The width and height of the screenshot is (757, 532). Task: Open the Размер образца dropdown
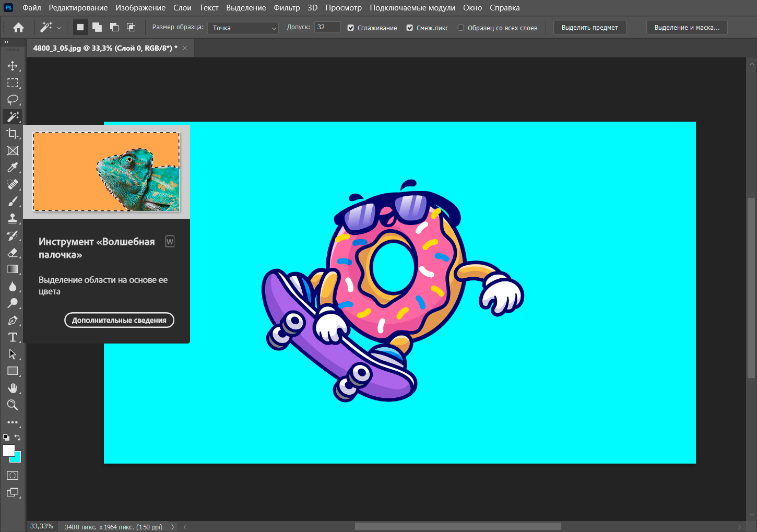(243, 28)
